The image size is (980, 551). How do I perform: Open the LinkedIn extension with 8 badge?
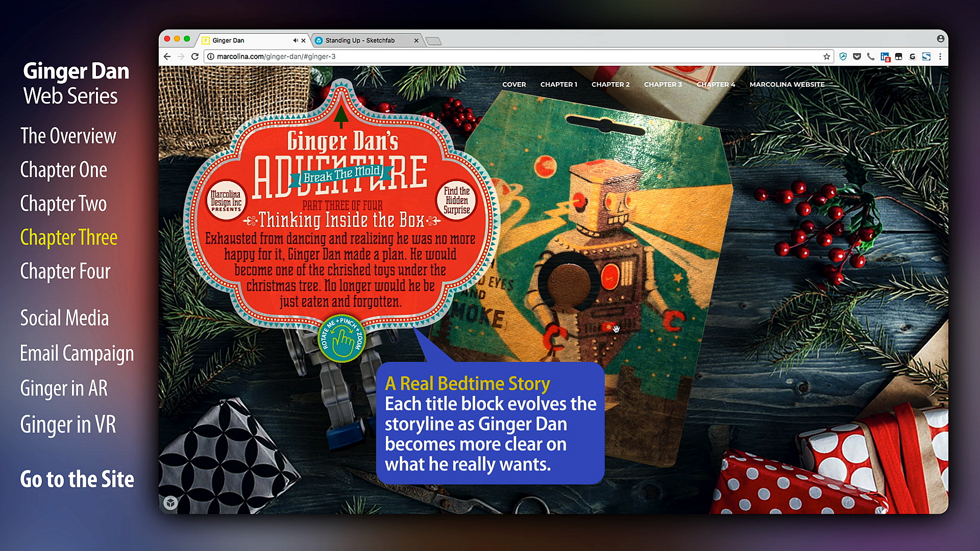tap(885, 57)
